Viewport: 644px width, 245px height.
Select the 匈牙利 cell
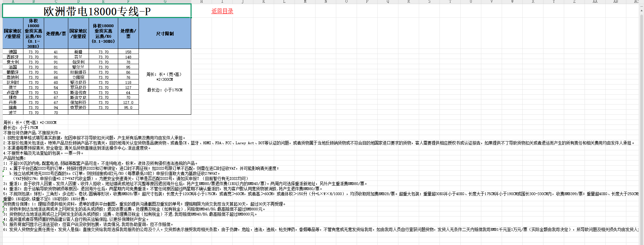click(78, 62)
